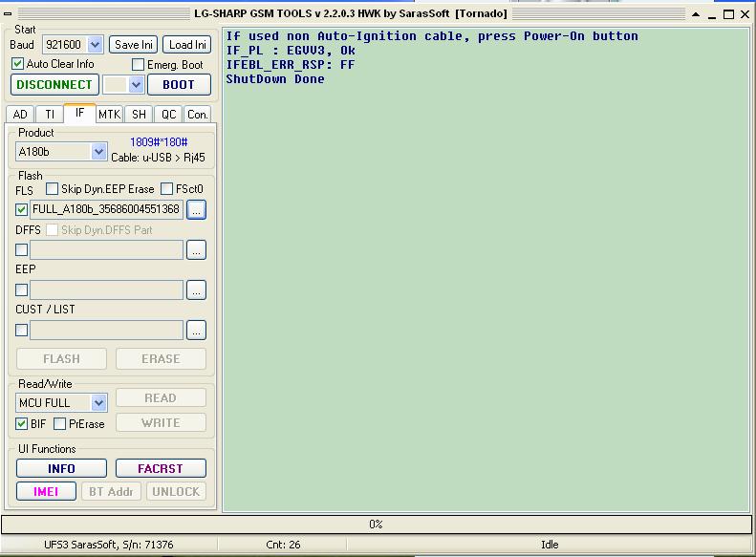Open the MCU FULL read/write dropdown
Image resolution: width=756 pixels, height=557 pixels.
click(98, 403)
